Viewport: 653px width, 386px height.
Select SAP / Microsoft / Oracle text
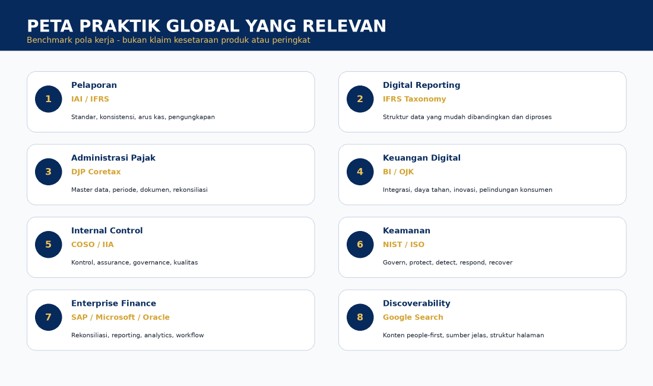pos(120,317)
